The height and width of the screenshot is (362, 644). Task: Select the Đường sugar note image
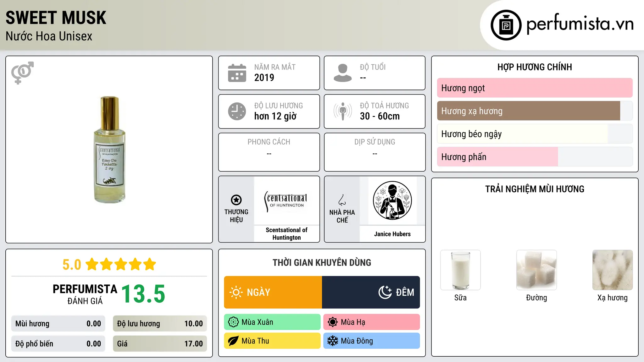536,270
